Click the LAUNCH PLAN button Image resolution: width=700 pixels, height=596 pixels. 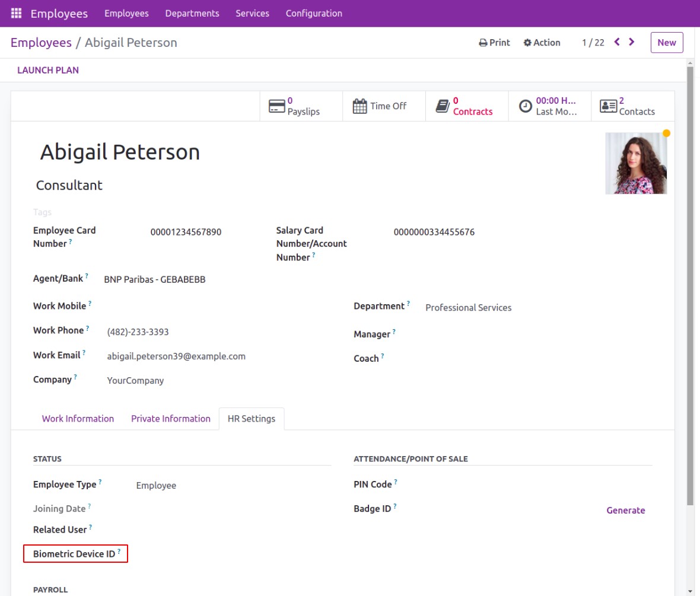coord(48,70)
